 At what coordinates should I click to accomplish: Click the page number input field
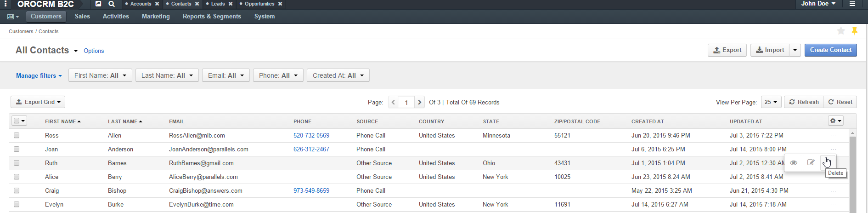406,102
